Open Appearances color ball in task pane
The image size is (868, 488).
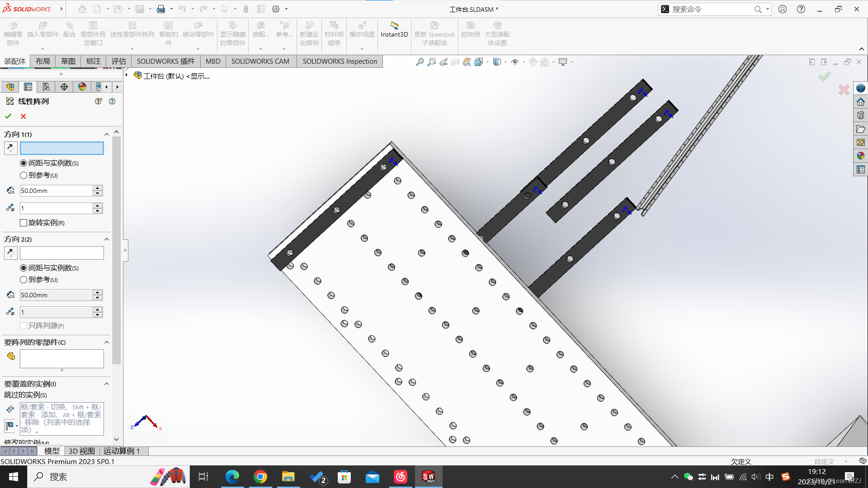click(860, 156)
